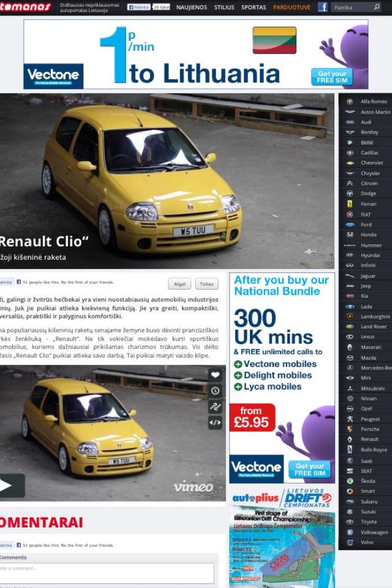Open the Suzuki brand link
Viewport: 392px width, 588px height.
368,511
